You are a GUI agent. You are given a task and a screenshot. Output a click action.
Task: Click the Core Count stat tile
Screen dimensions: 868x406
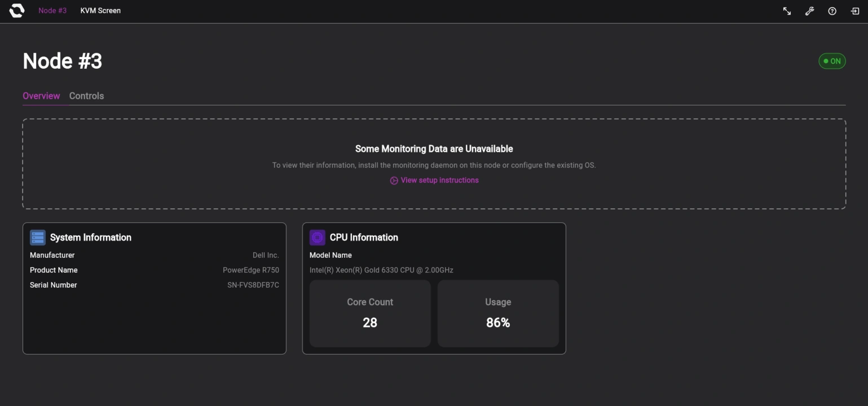coord(370,313)
